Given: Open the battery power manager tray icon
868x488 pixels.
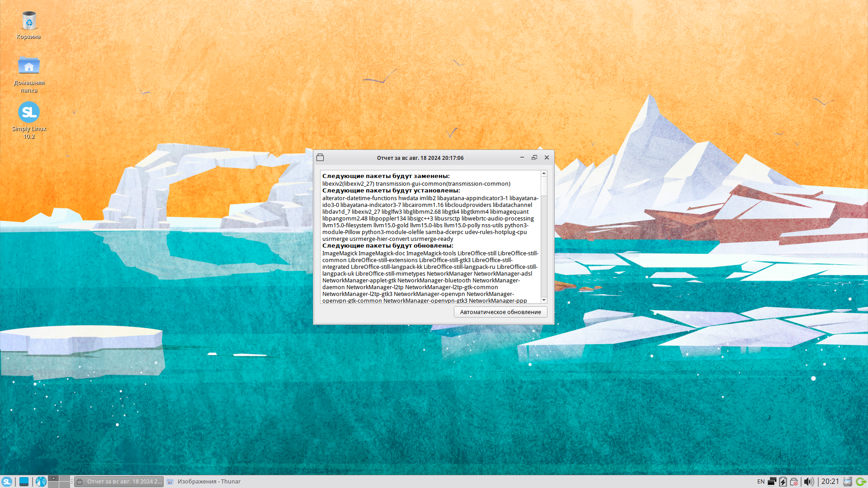Looking at the screenshot, I should coord(783,482).
